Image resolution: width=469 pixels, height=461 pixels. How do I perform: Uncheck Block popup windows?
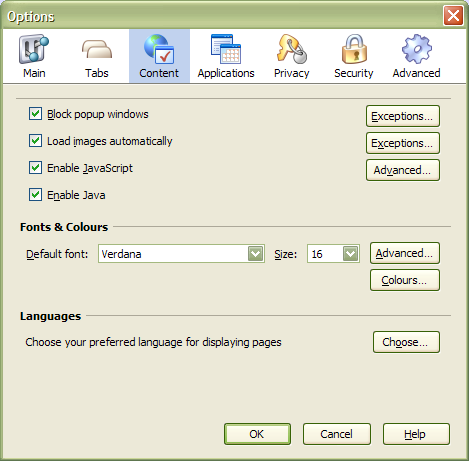[35, 114]
